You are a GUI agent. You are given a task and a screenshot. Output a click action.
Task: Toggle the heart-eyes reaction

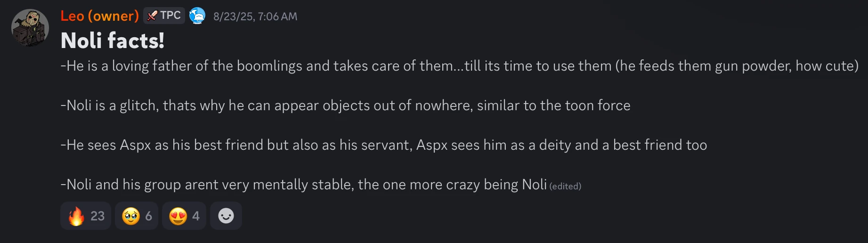(184, 216)
